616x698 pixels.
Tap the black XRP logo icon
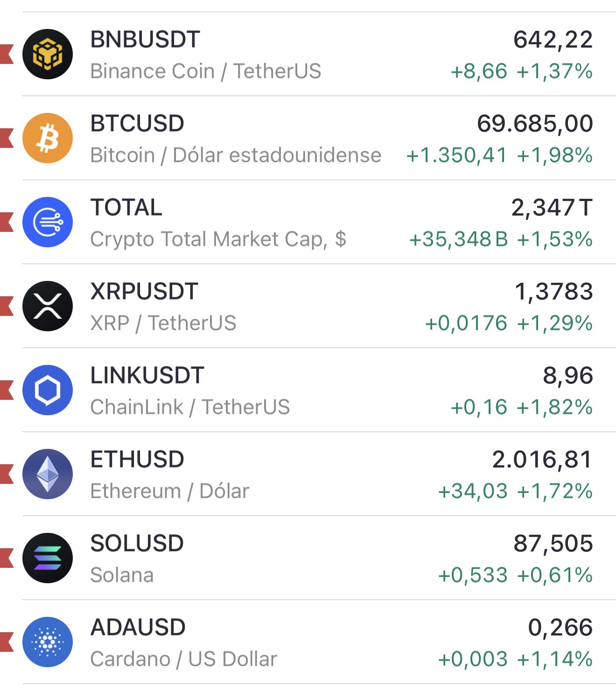[x=48, y=306]
